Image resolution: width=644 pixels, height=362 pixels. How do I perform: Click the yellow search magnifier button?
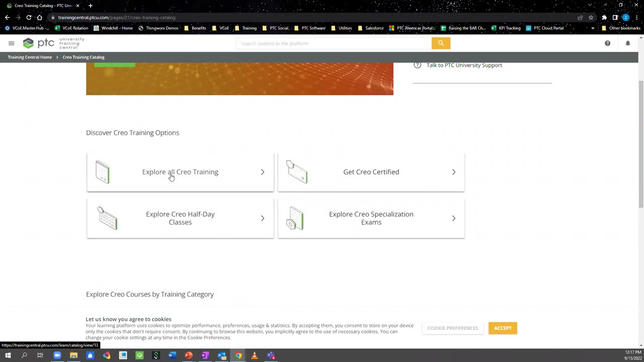(x=441, y=43)
